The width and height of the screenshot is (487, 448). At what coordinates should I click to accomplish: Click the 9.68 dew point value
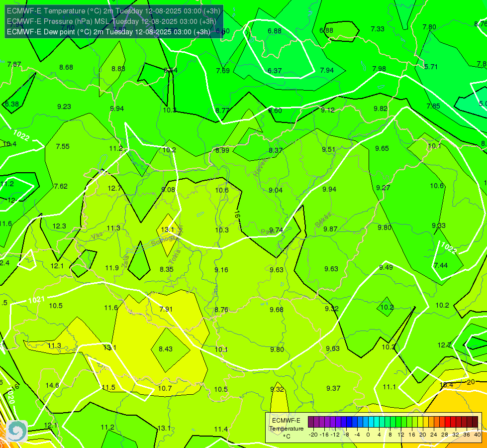click(277, 310)
